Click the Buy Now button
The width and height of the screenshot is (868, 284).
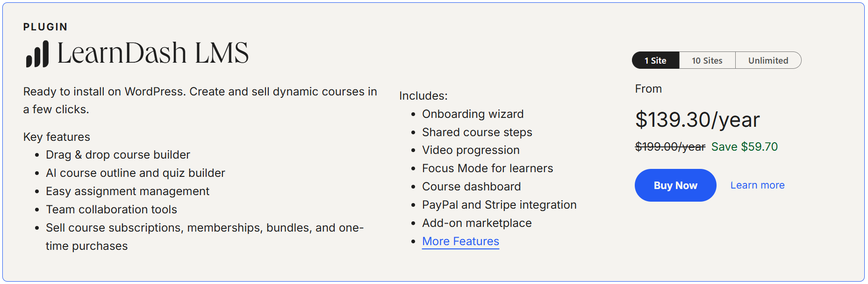point(675,185)
